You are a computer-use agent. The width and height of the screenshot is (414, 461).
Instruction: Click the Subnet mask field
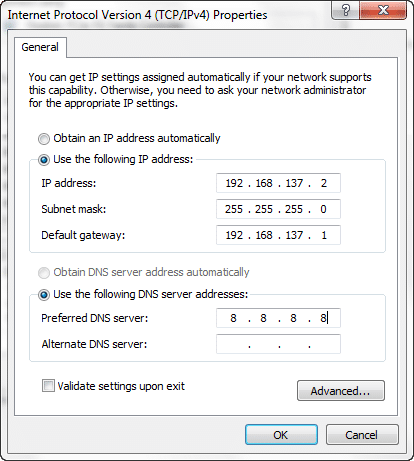click(x=278, y=209)
